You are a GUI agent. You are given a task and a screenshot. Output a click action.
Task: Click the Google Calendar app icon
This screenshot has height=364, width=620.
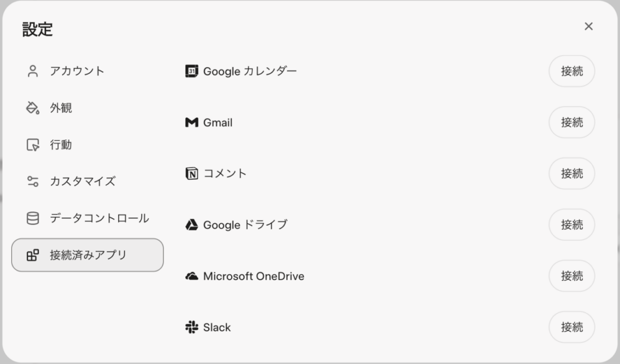point(191,71)
